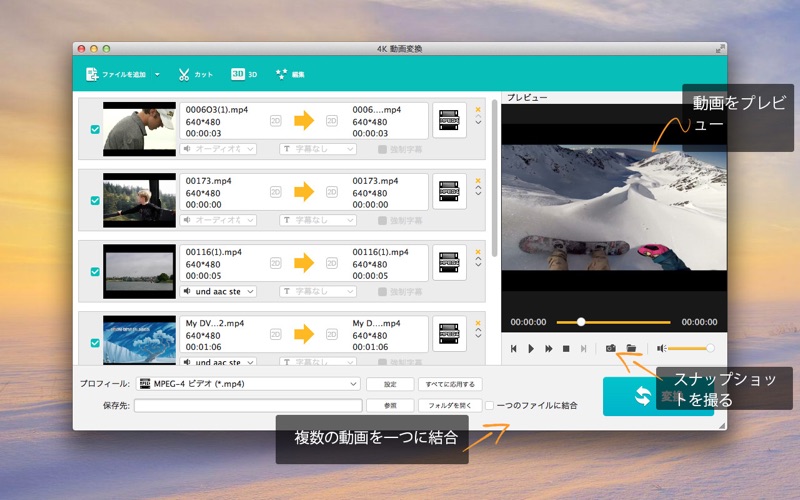
Task: Mute audio with the speaker icon
Action: pos(661,348)
